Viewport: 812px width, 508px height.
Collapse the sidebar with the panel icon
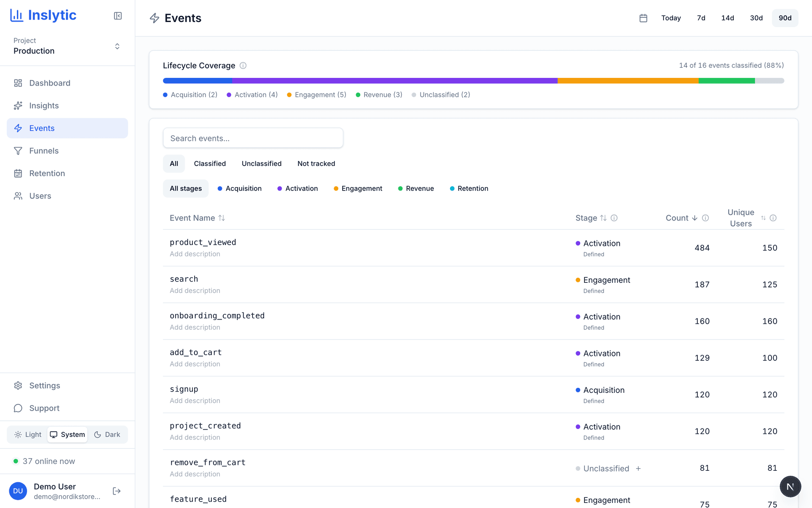pyautogui.click(x=118, y=15)
